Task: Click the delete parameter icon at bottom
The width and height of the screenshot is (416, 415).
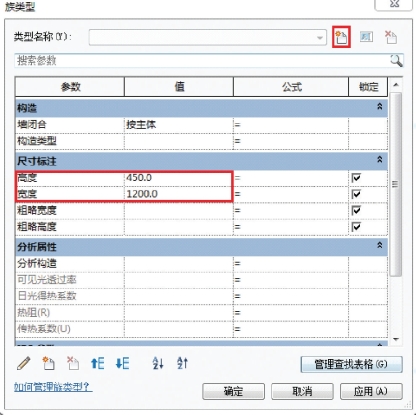Action: (73, 363)
